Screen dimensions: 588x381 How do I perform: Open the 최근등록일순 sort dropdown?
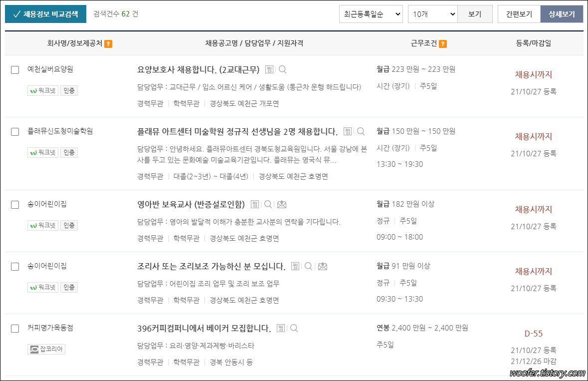click(x=371, y=14)
